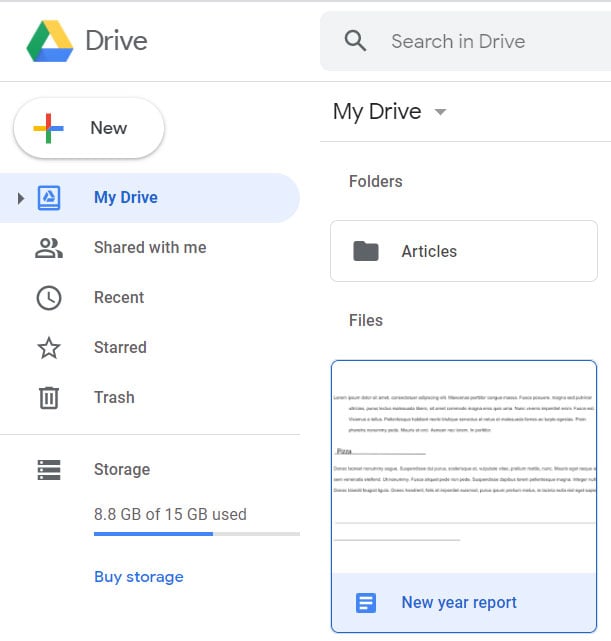611x641 pixels.
Task: Click the Recent clock icon
Action: click(x=49, y=298)
